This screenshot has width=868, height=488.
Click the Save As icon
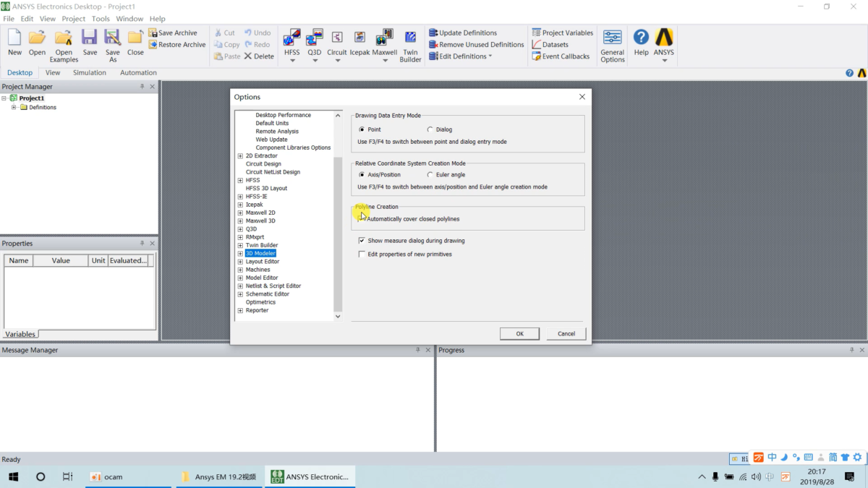click(113, 46)
